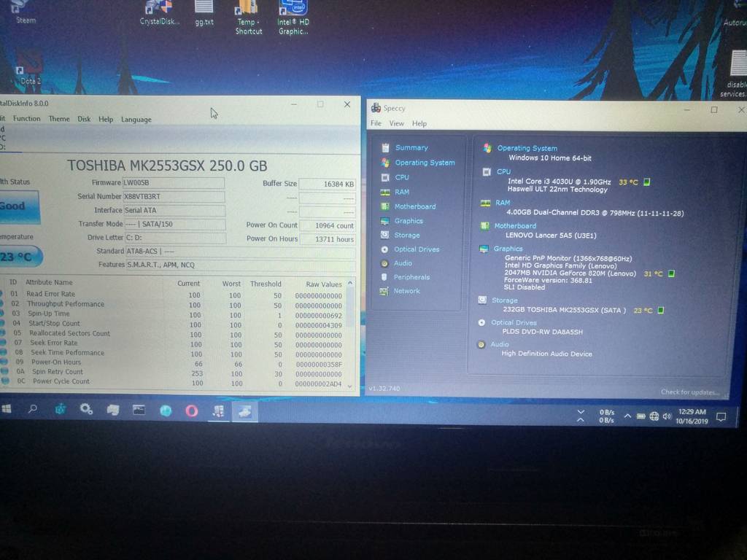
Task: Select Motherboard in Speccy sidebar
Action: tap(414, 206)
